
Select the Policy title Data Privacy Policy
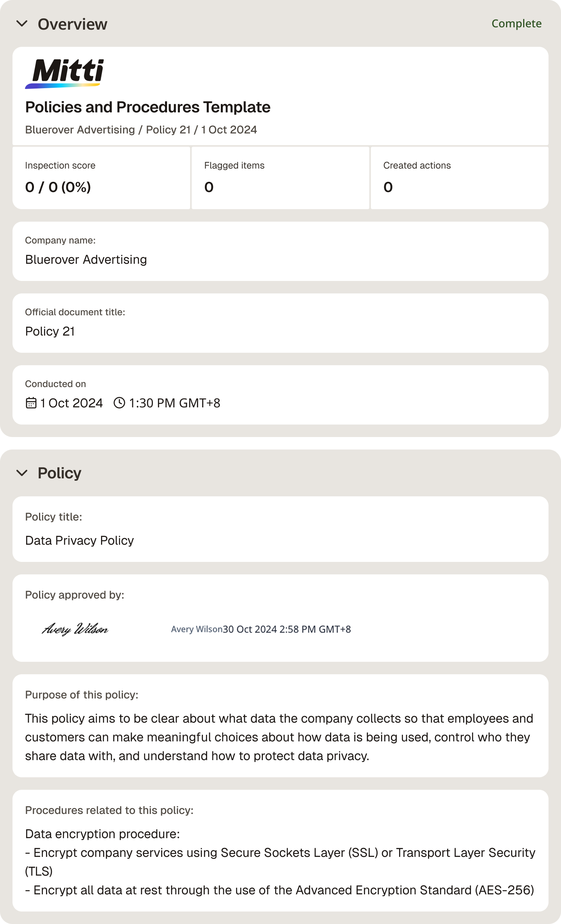(280, 529)
